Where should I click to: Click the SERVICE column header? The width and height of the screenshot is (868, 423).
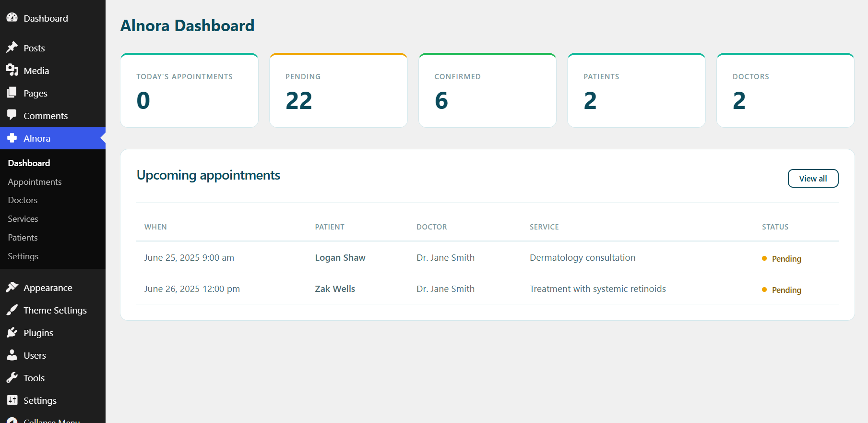point(544,227)
